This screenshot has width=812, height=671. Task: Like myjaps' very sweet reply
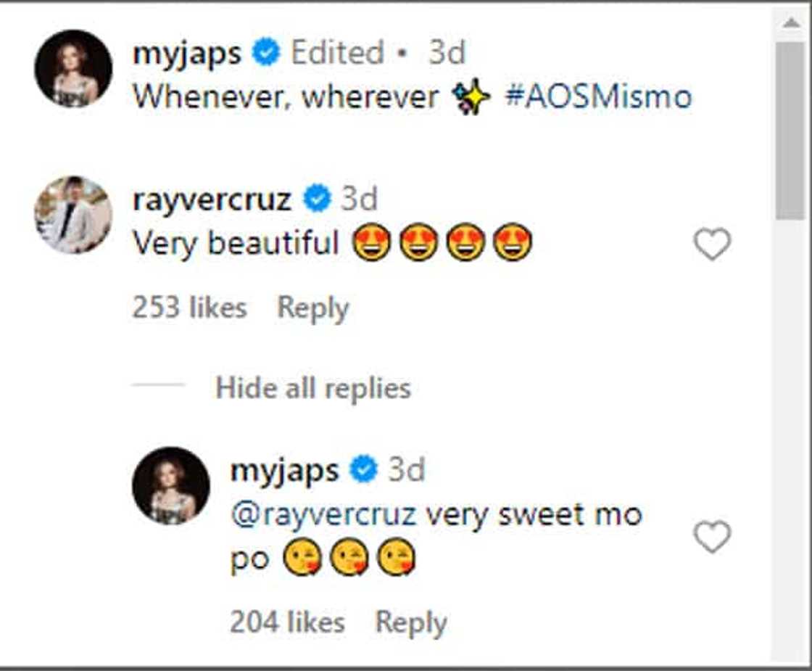pos(712,538)
